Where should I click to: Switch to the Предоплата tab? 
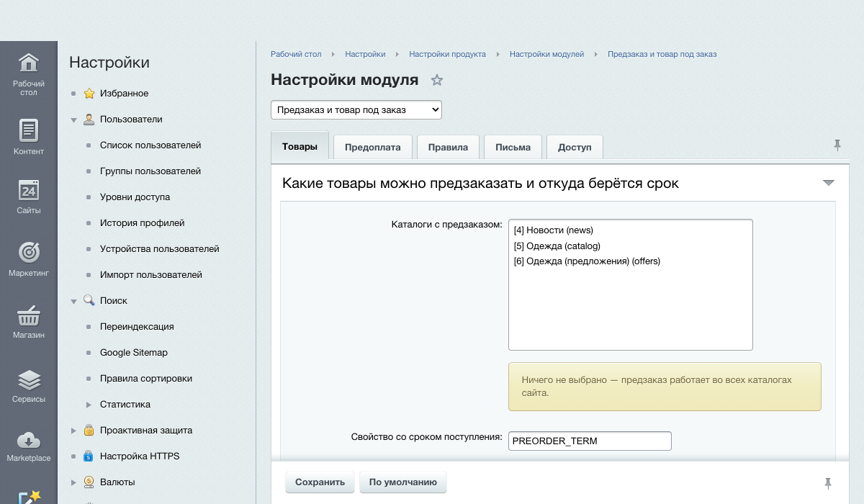372,147
